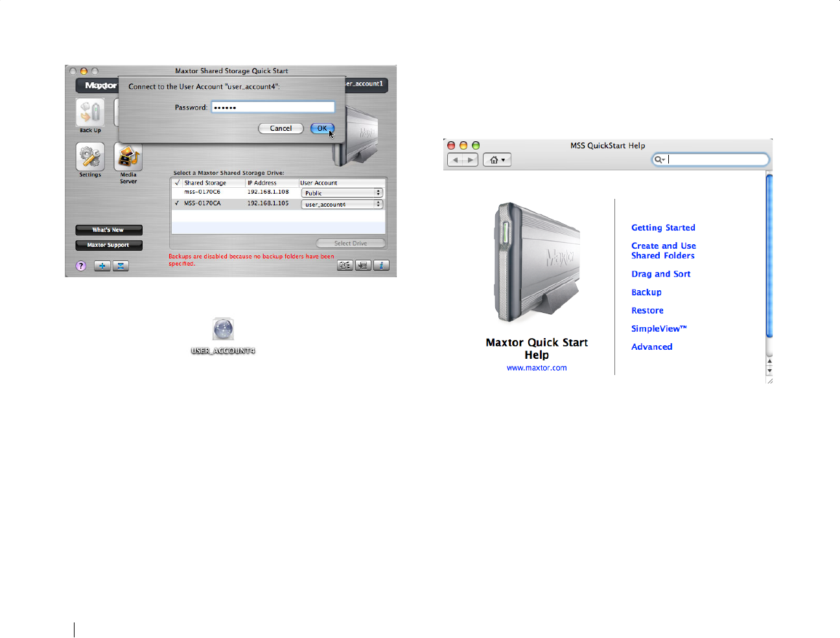Click the blue plus button in Quick Start
This screenshot has width=840, height=638.
pyautogui.click(x=102, y=266)
